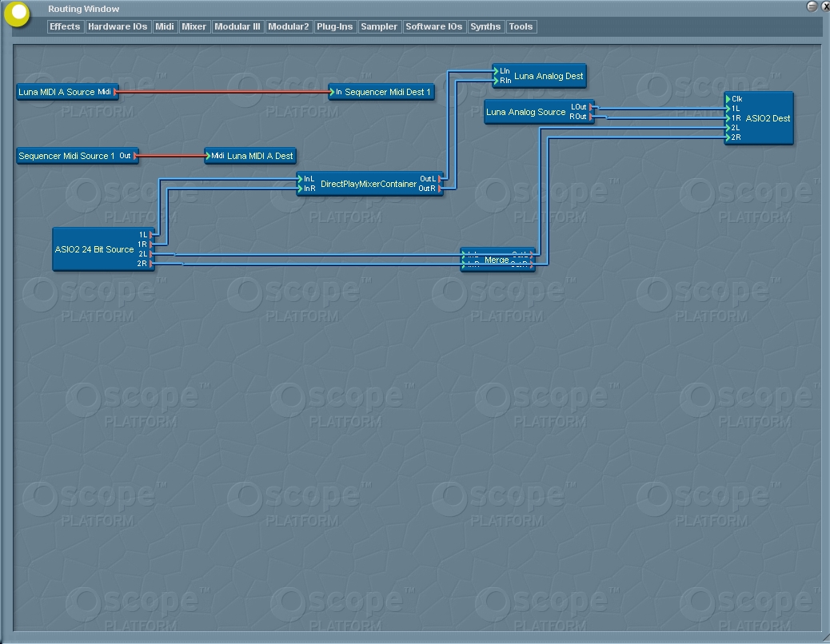Open the Plug-Ins menu

[x=334, y=26]
